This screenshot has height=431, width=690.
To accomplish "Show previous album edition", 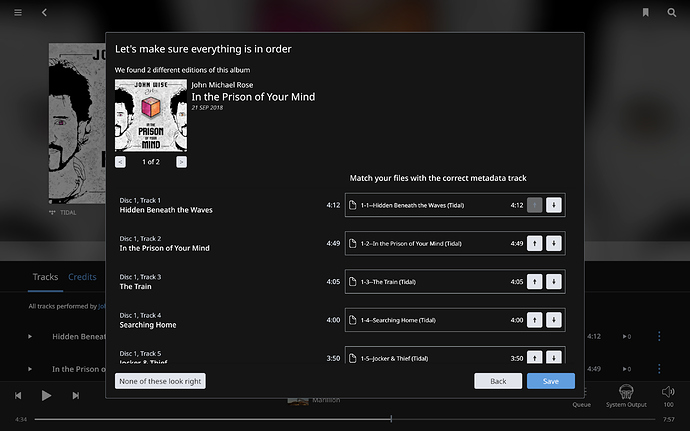I will (120, 162).
